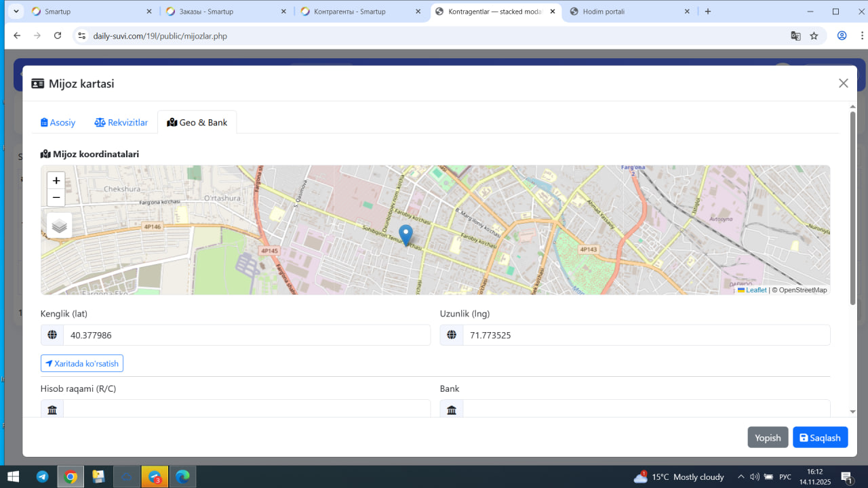Click the Yopish button

(768, 438)
